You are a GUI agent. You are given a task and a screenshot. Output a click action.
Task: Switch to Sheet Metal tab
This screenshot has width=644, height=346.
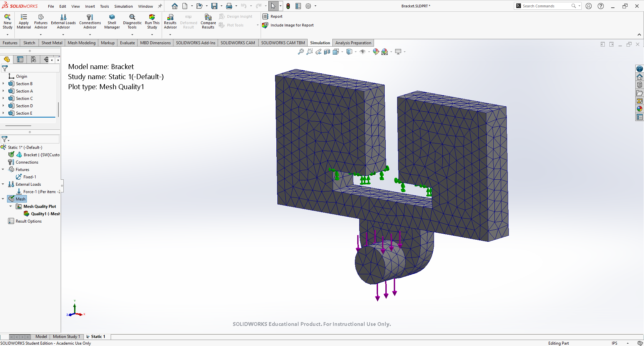(52, 43)
